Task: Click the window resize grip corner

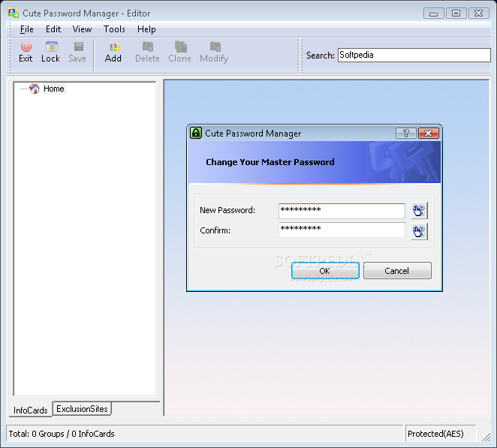Action: [x=486, y=437]
